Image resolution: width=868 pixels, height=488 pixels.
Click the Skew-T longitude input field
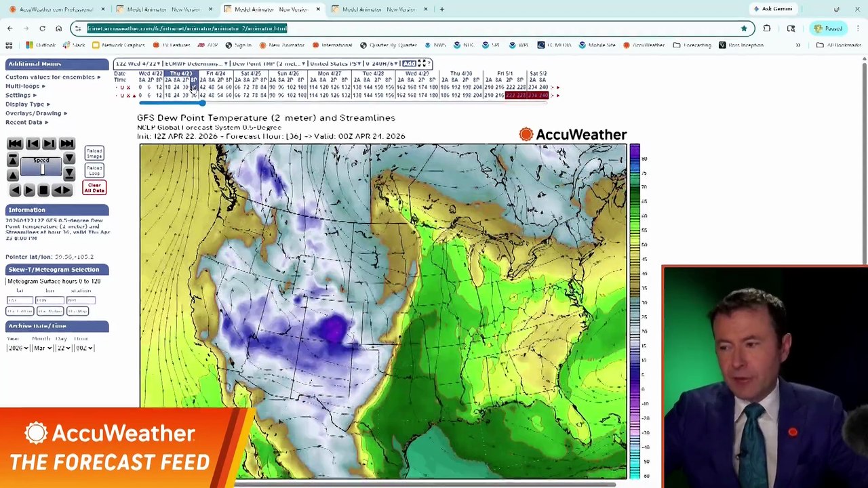coord(50,300)
